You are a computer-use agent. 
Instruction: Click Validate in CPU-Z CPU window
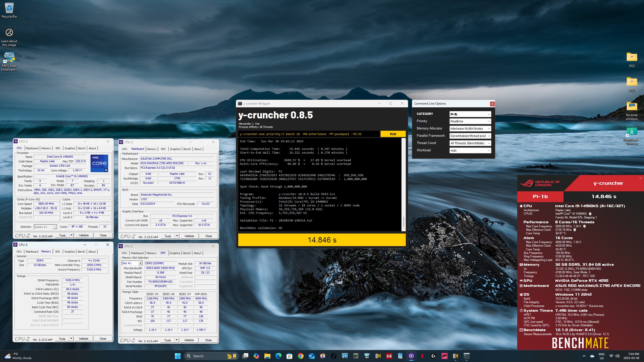[x=84, y=235]
